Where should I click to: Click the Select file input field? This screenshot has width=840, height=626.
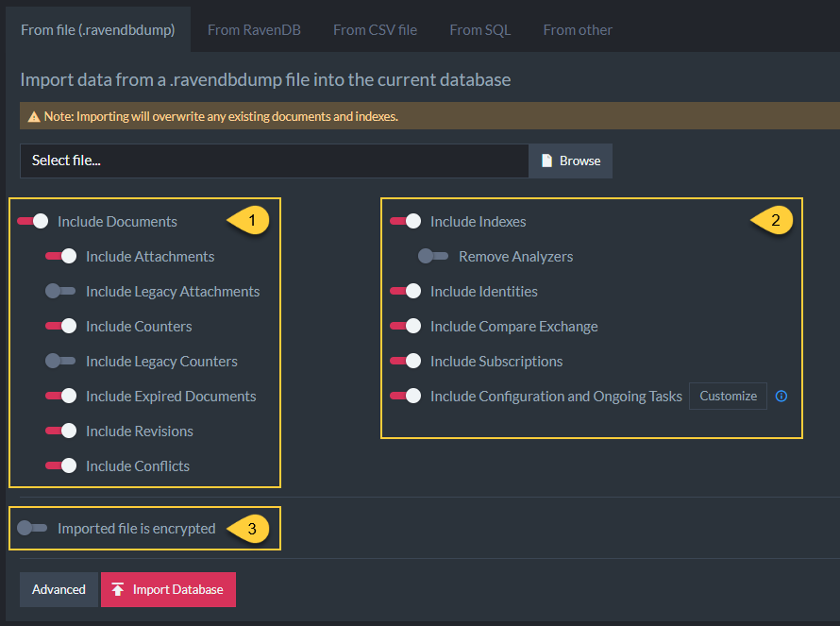tap(275, 161)
